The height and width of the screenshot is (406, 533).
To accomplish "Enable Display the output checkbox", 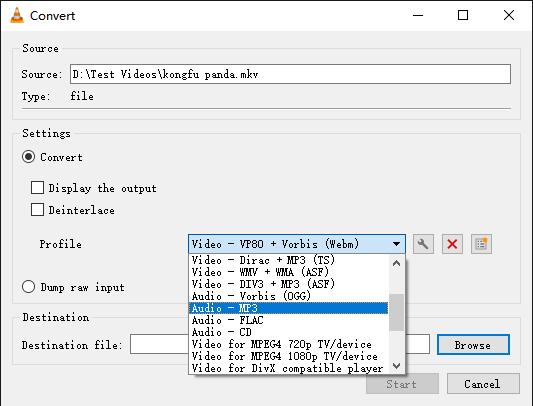I will click(x=37, y=187).
